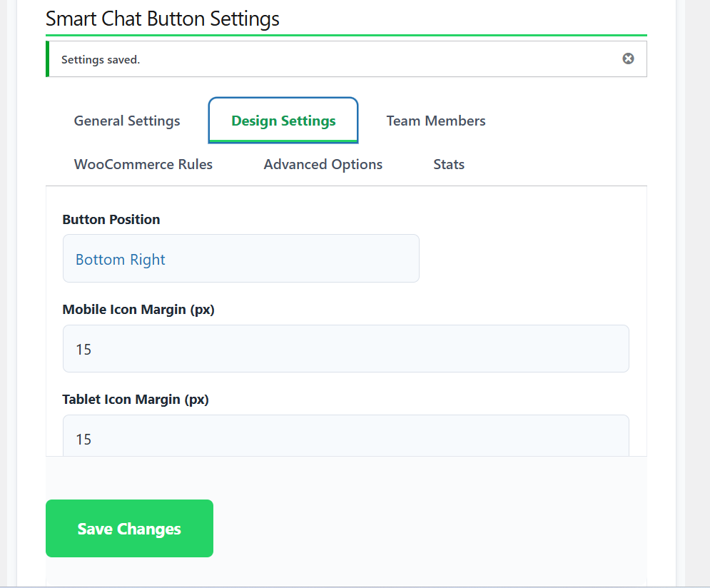View the Stats tab
Viewport: 710px width, 588px height.
[449, 164]
